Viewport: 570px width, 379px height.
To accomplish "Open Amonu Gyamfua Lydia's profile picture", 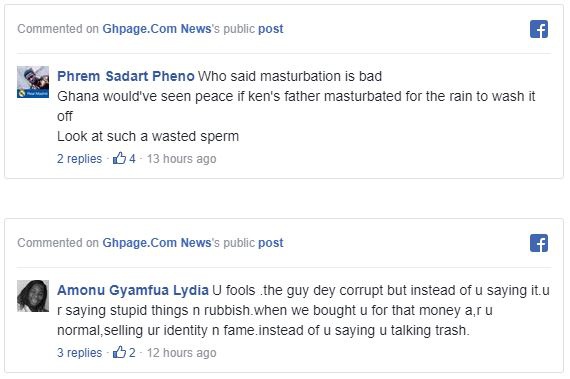I will (x=33, y=296).
